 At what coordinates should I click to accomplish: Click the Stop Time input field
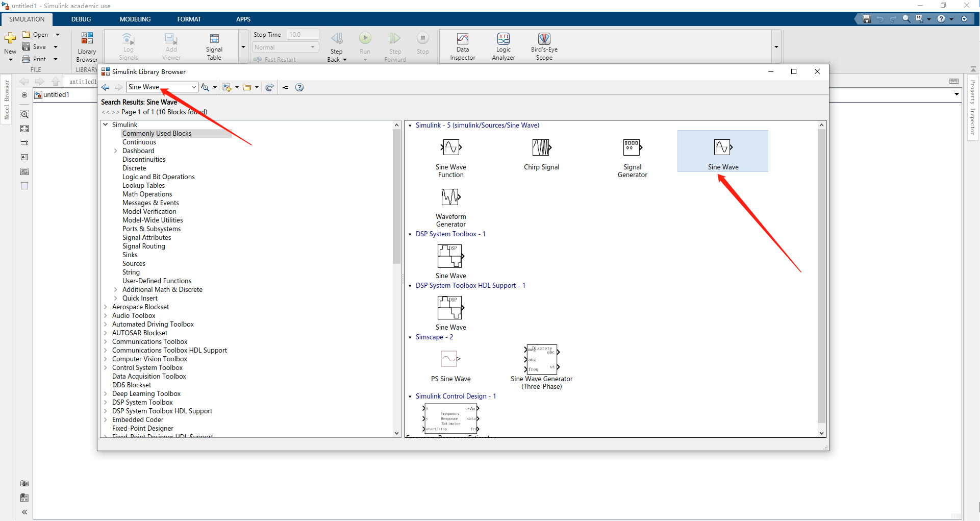(302, 34)
